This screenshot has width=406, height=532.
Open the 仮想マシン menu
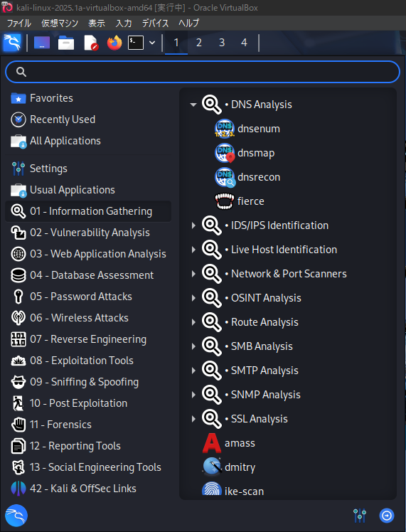click(60, 23)
